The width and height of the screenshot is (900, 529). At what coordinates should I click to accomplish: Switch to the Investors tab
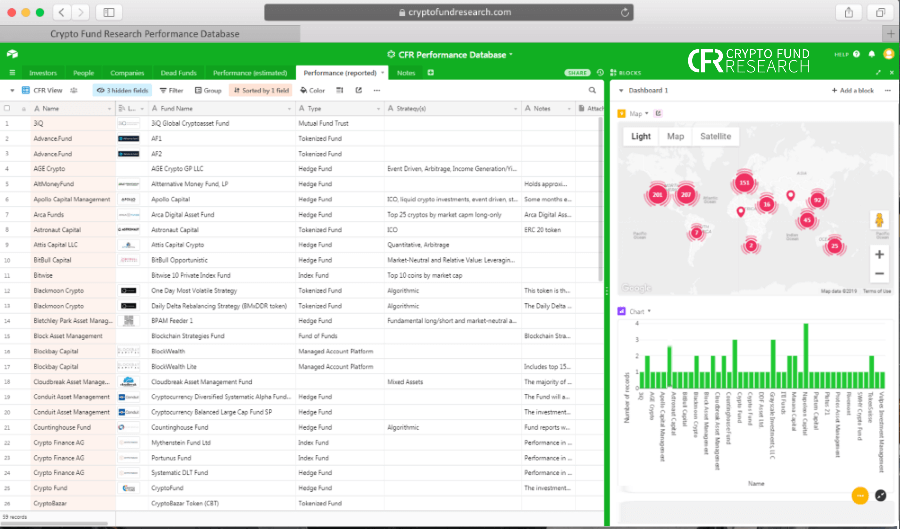point(43,73)
